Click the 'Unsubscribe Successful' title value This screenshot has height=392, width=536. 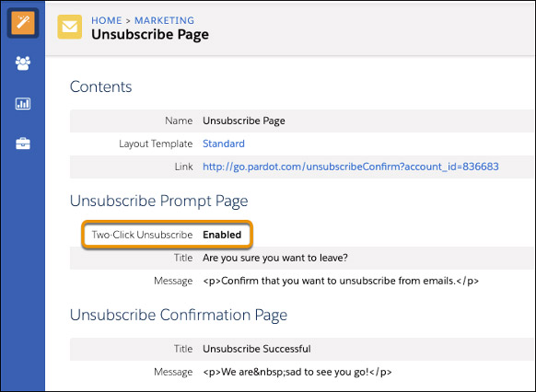tap(257, 349)
